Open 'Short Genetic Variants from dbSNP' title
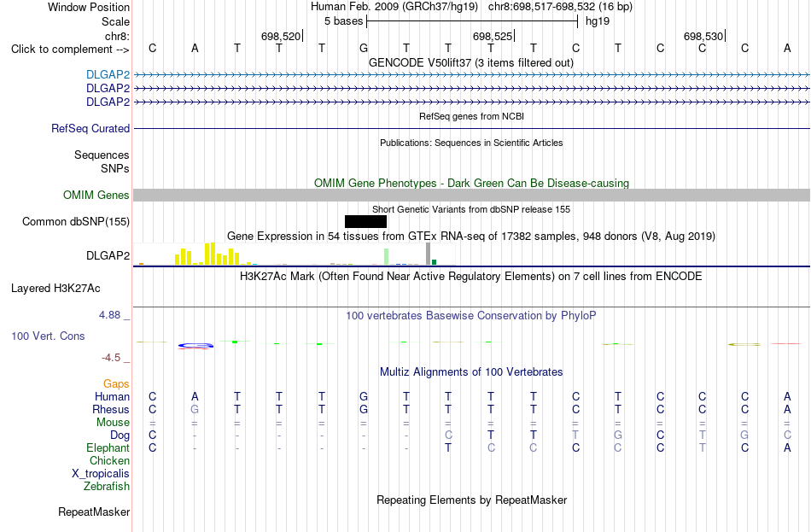Viewport: 811px width, 532px height. tap(471, 209)
